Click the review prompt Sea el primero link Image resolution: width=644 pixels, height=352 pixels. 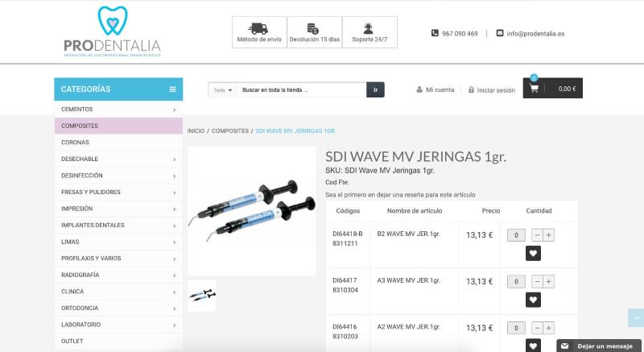click(x=400, y=195)
